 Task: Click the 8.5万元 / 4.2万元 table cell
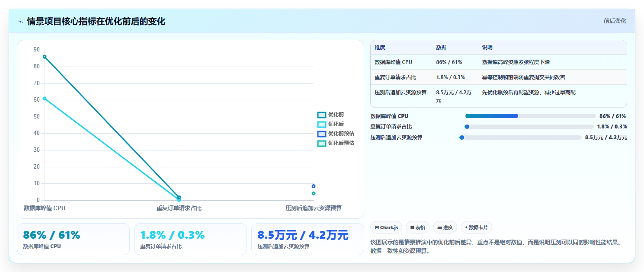pos(454,96)
